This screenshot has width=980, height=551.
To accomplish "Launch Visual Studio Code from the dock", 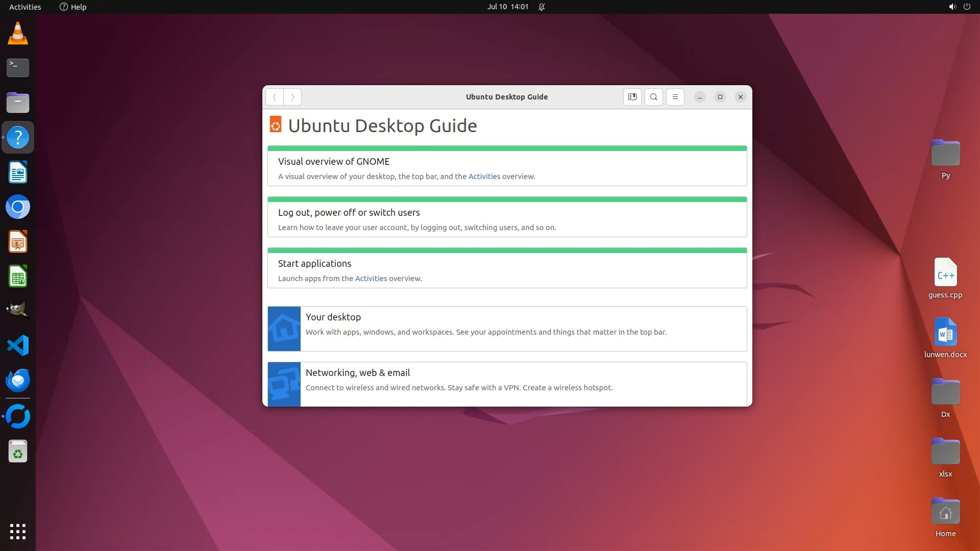I will (x=18, y=345).
